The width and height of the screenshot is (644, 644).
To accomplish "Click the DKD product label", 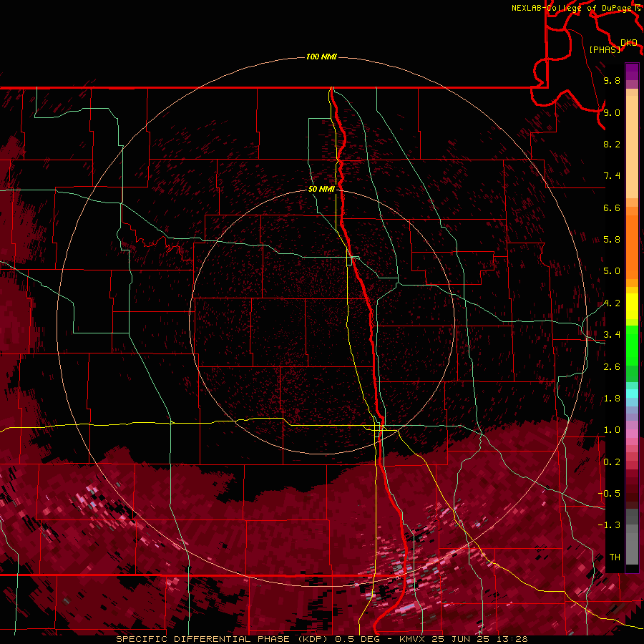I will 628,42.
